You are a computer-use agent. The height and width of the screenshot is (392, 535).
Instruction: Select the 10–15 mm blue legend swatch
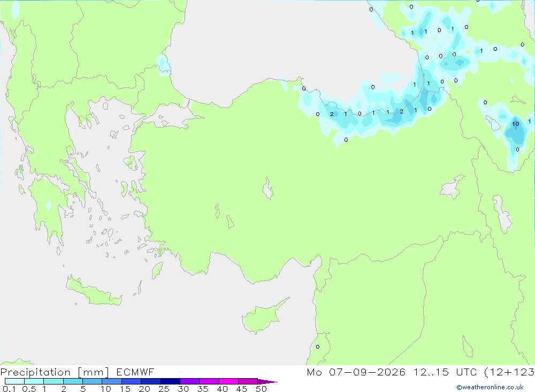coord(112,381)
